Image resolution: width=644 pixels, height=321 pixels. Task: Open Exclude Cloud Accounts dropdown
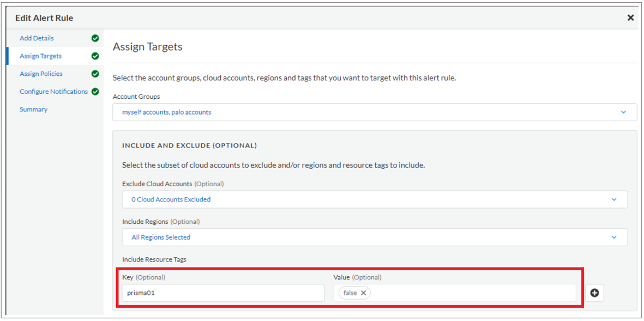614,200
